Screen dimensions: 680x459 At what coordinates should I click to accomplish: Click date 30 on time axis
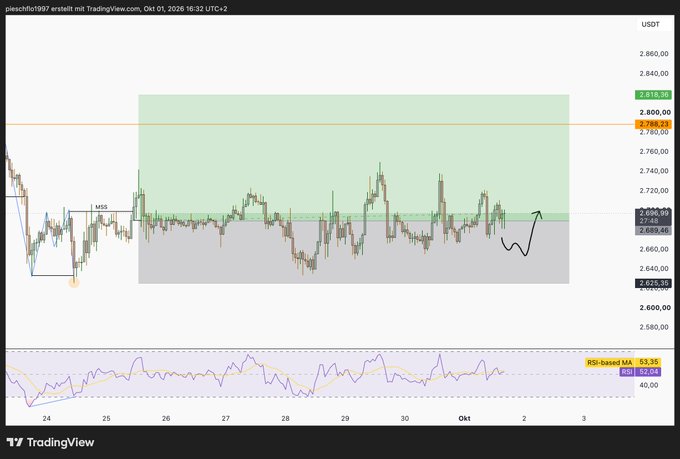pyautogui.click(x=405, y=419)
